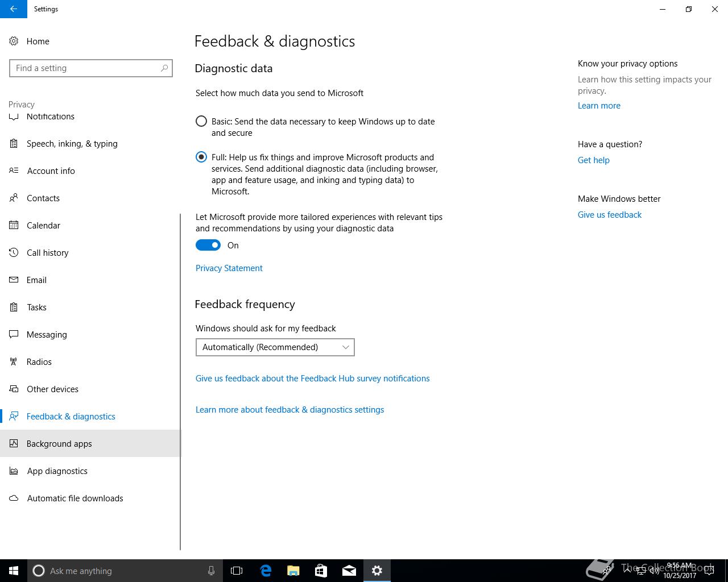This screenshot has width=728, height=582.
Task: Click the Email envelope icon
Action: pyautogui.click(x=14, y=280)
